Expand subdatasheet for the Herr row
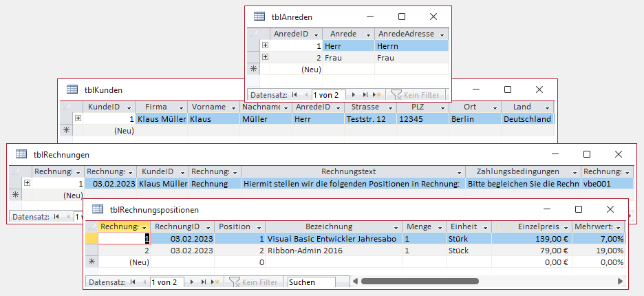644x296 pixels. tap(265, 46)
